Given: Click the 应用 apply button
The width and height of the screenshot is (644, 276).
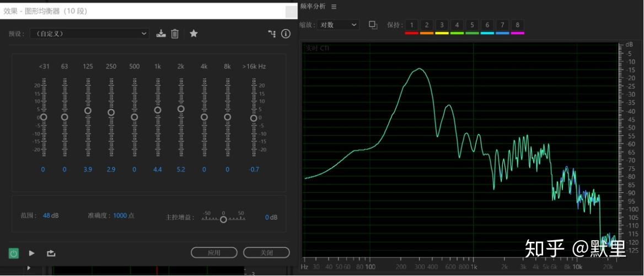Looking at the screenshot, I should (214, 253).
